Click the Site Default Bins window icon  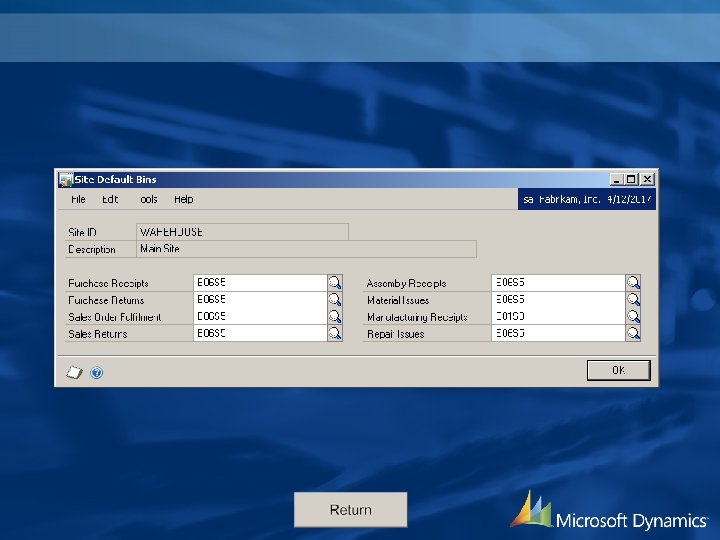click(x=66, y=180)
